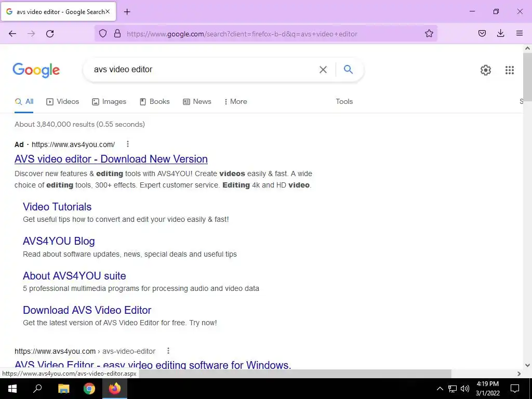Click the blue magnifier search button
Viewport: 532px width, 399px height.
point(348,69)
